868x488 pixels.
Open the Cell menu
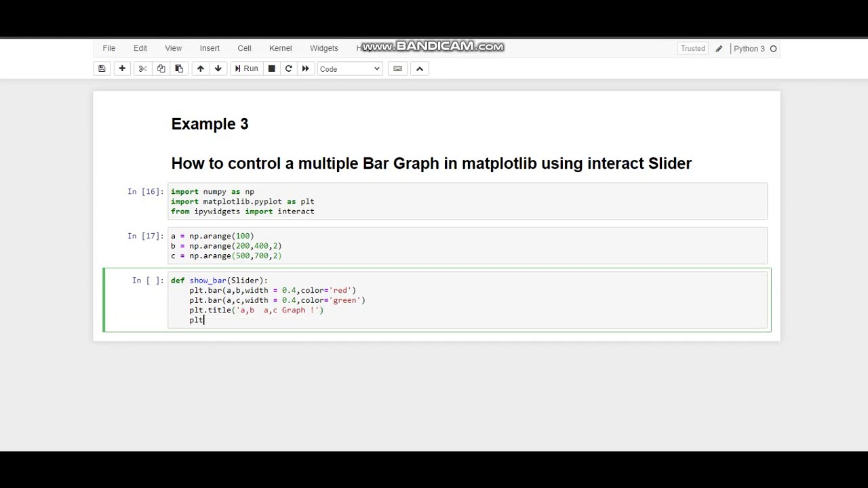(244, 48)
